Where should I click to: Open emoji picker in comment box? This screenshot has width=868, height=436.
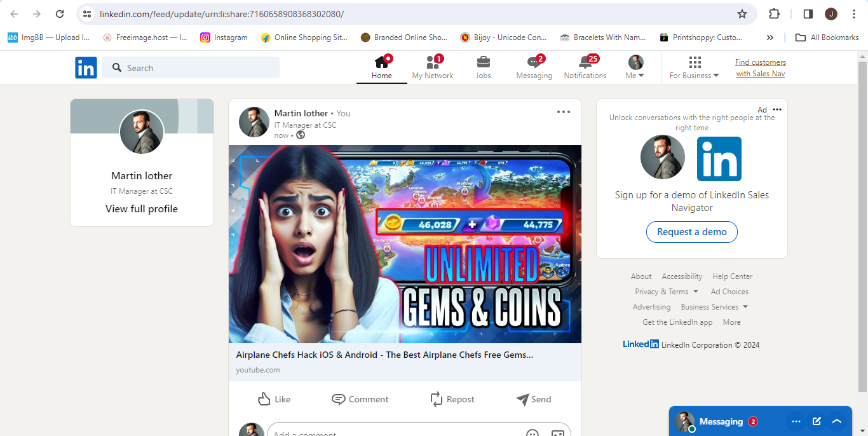click(x=532, y=433)
